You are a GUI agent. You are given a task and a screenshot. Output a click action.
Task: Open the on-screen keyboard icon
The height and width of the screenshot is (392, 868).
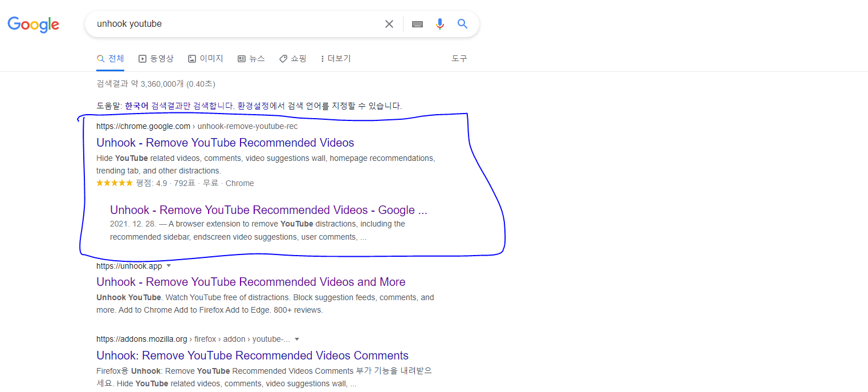pos(417,24)
